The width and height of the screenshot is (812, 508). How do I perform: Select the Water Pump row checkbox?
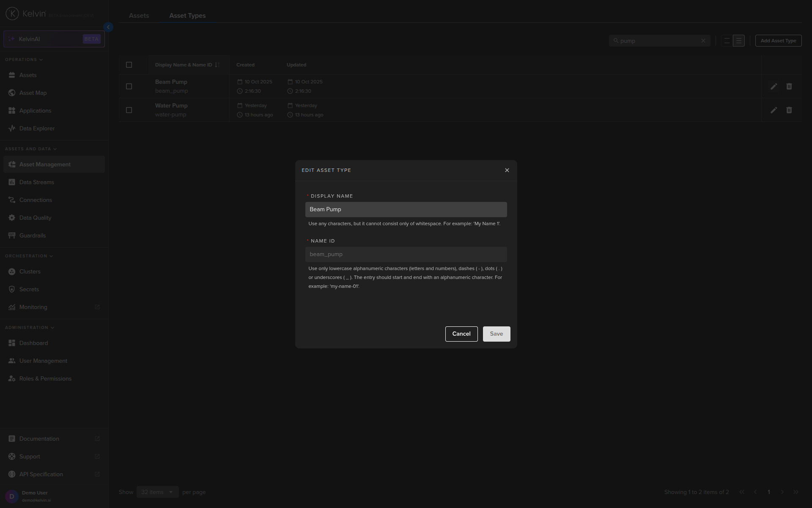point(129,110)
